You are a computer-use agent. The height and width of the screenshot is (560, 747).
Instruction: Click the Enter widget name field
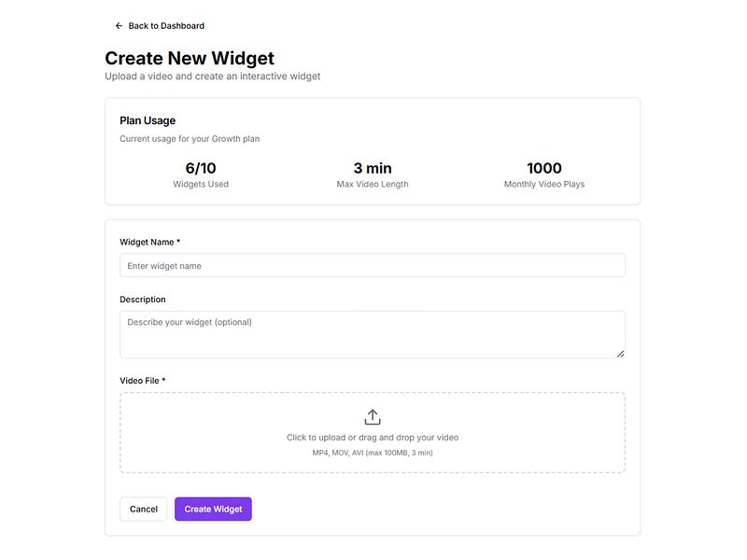(x=373, y=265)
